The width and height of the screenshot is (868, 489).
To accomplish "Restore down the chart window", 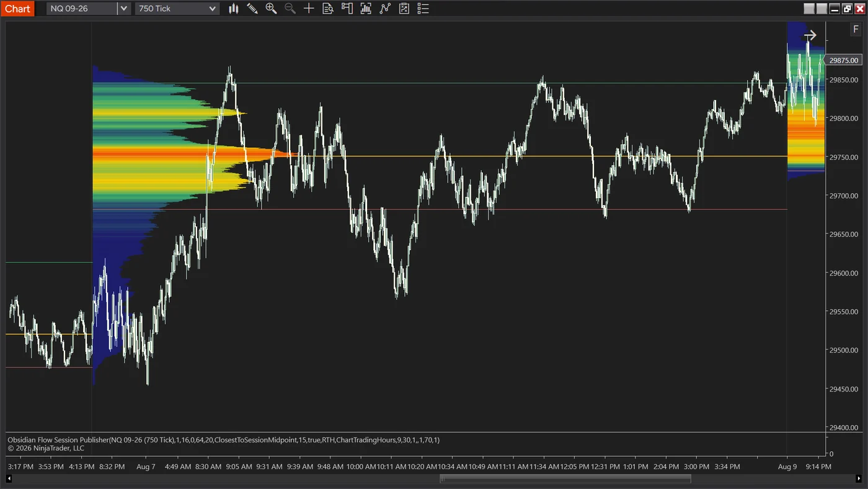I will 847,9.
